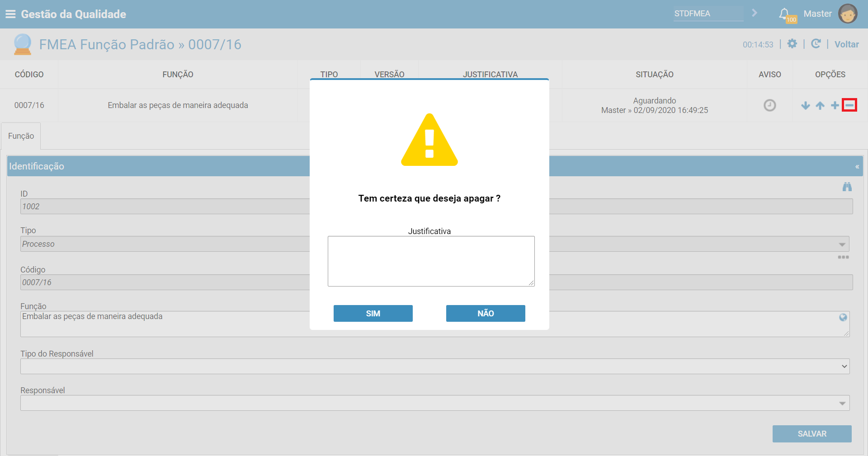Viewport: 868px width, 456px height.
Task: Click the SITUAÇÃO column header
Action: (x=655, y=75)
